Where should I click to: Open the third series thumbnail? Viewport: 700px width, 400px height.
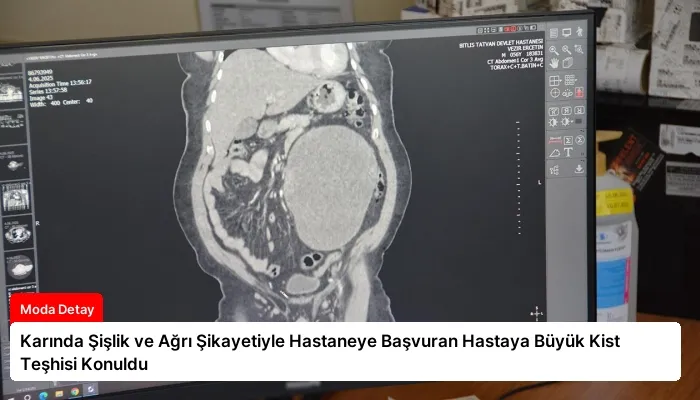(x=15, y=161)
